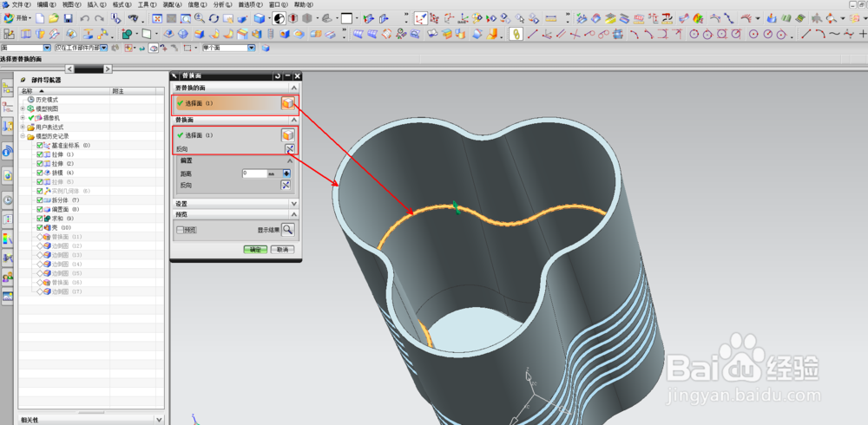Expand the 模型视图 tree node
Screen dimensions: 868x425
23,109
